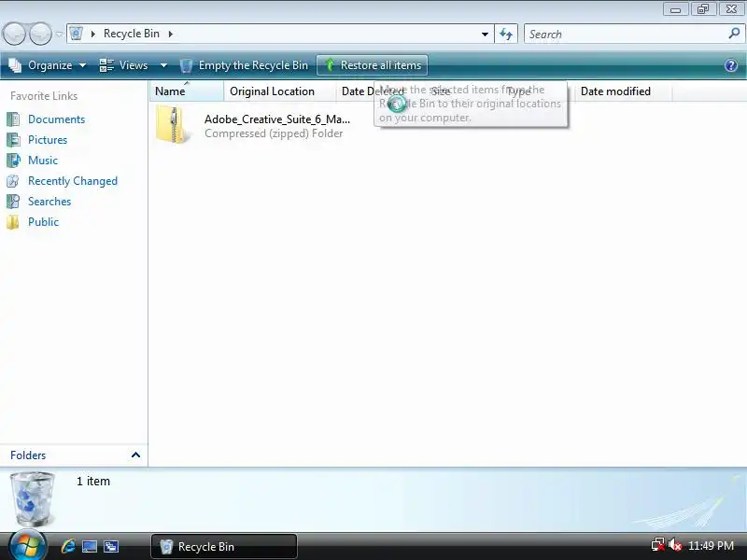747x560 pixels.
Task: Open the Help question mark icon
Action: (x=731, y=65)
